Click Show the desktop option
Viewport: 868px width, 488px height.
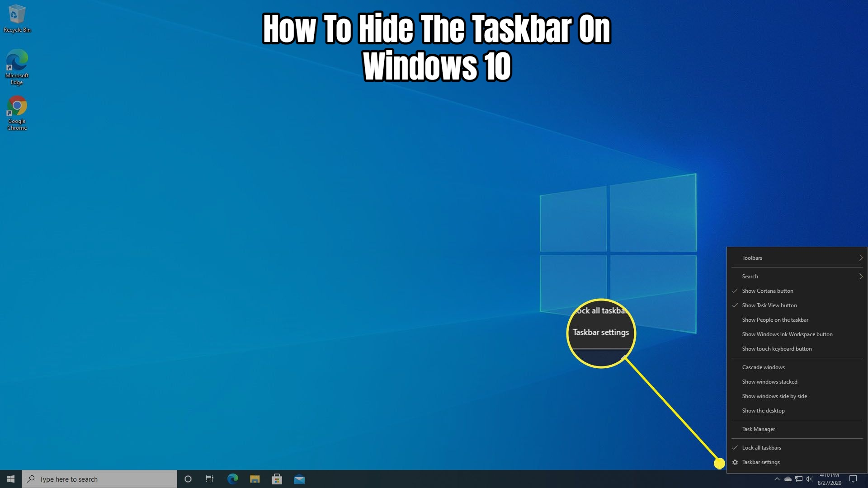point(763,411)
